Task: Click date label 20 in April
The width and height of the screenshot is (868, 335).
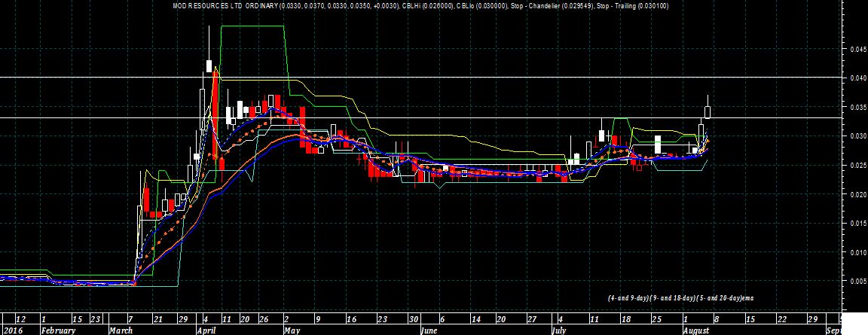Action: 246,319
